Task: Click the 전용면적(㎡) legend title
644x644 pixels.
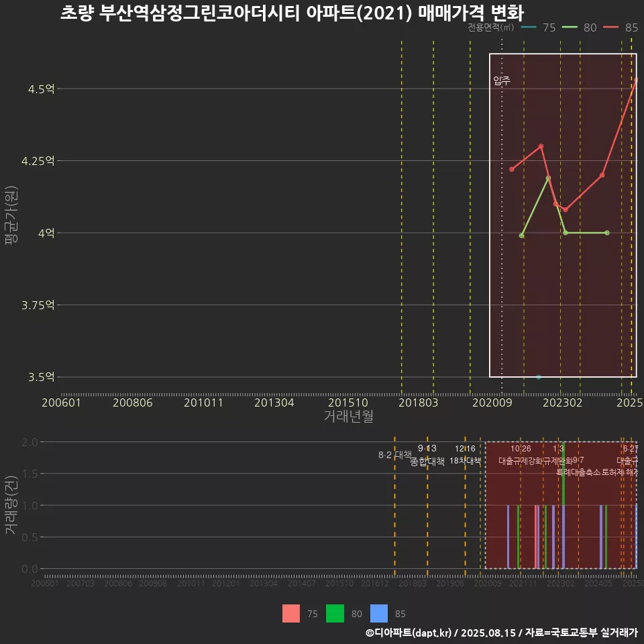Action: (x=491, y=28)
